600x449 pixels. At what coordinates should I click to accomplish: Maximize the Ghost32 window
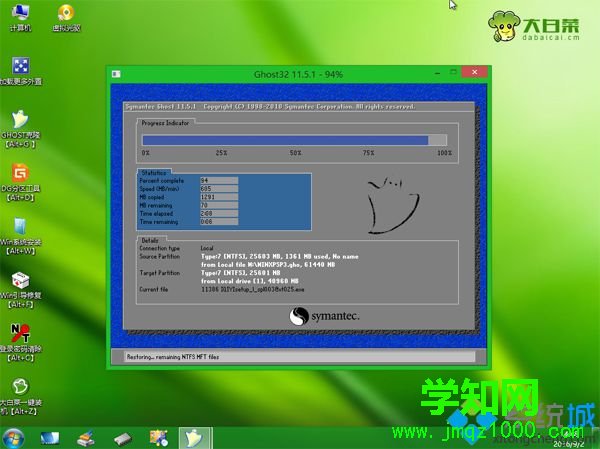tap(453, 72)
